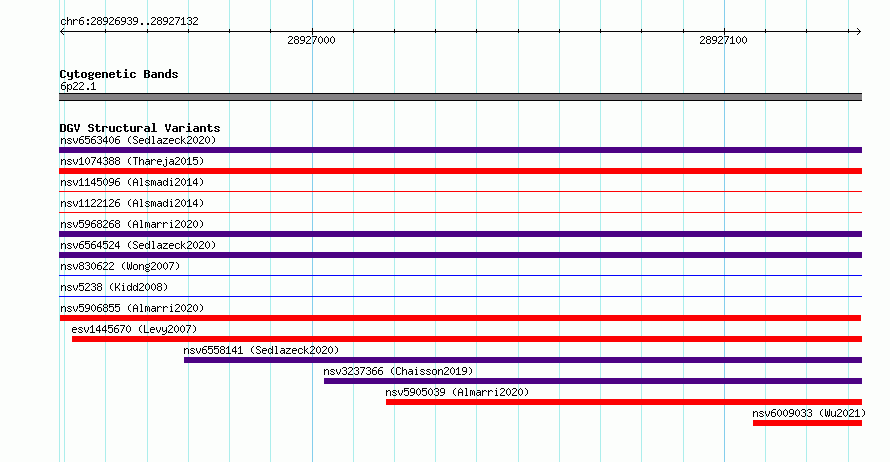
Task: Click the right arrow end of ruler
Action: (859, 32)
